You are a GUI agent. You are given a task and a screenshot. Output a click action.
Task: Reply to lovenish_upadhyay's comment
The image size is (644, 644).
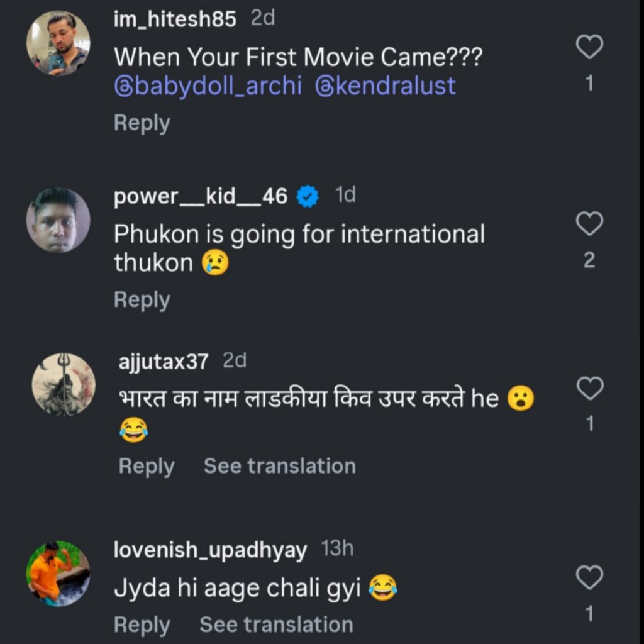pos(142,625)
